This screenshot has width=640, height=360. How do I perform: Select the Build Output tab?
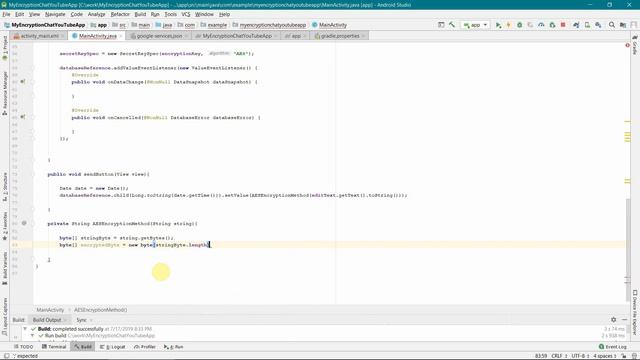[47, 320]
